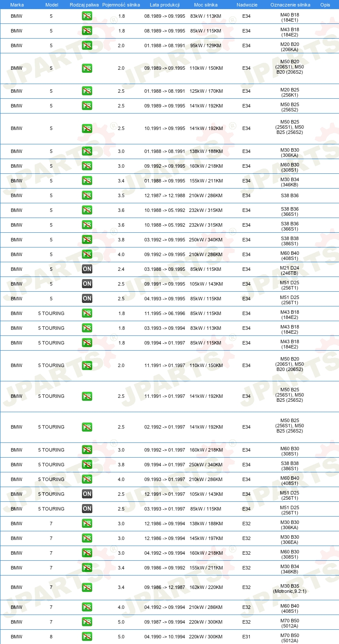Click the Nadwozie column header
This screenshot has height=644, width=339.
247,4
